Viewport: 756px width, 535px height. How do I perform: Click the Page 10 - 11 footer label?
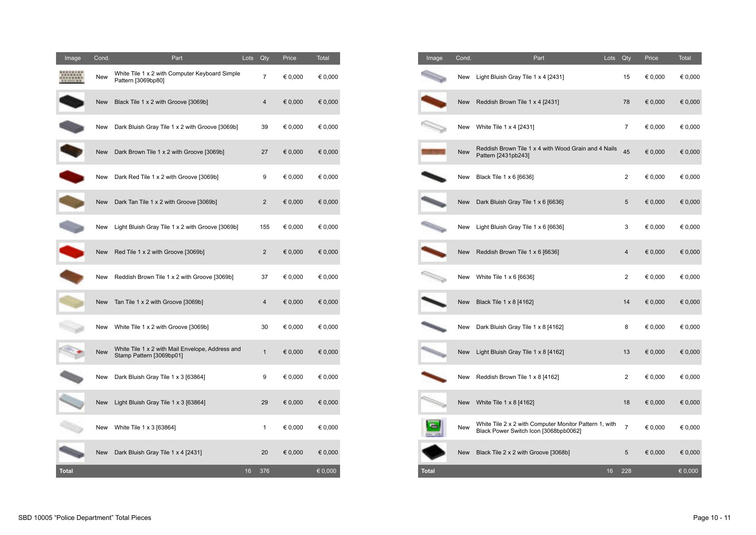pos(712,517)
